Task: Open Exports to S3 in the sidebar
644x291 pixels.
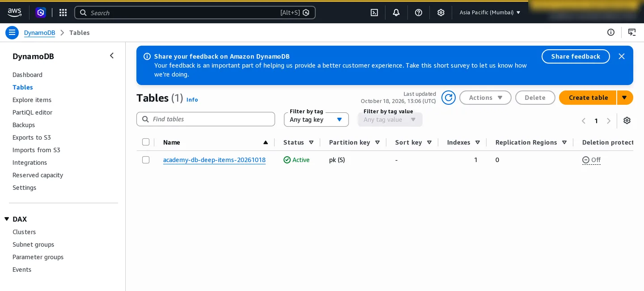Action: (32, 137)
